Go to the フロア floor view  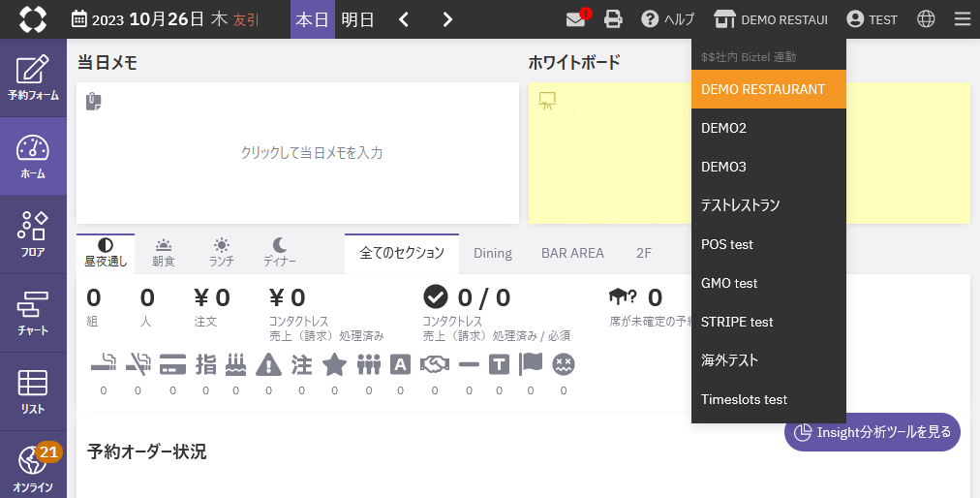coord(33,234)
